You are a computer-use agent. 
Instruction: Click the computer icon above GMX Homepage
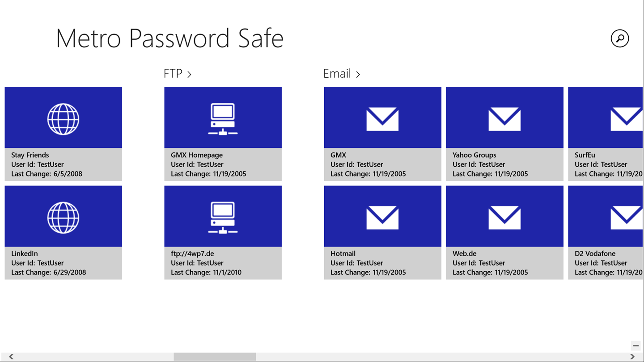coord(223,119)
